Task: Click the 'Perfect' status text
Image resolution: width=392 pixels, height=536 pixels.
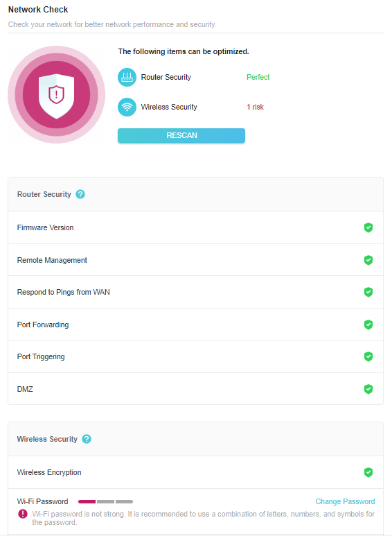Action: (258, 77)
